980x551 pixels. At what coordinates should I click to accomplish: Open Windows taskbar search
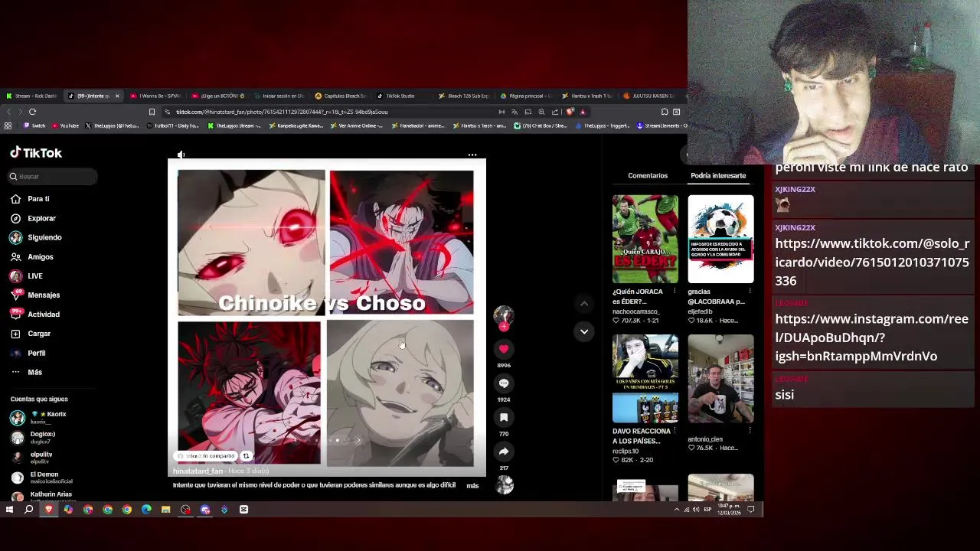click(29, 510)
